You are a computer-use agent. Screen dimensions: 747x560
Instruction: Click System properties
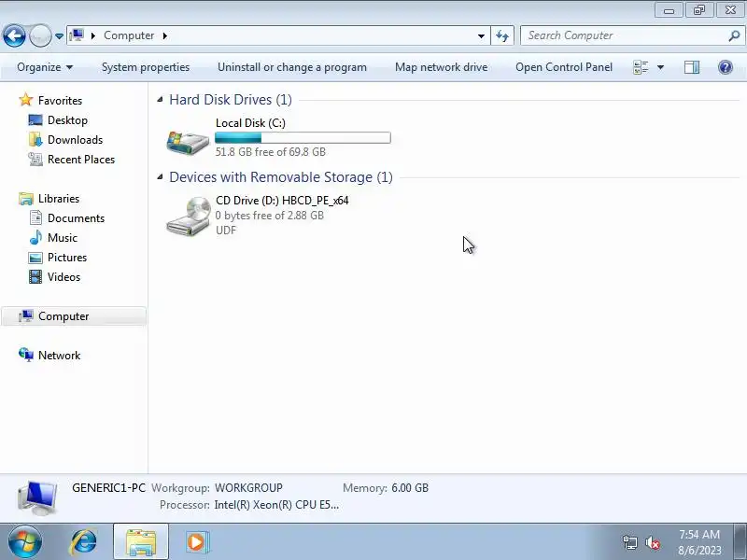pyautogui.click(x=146, y=67)
